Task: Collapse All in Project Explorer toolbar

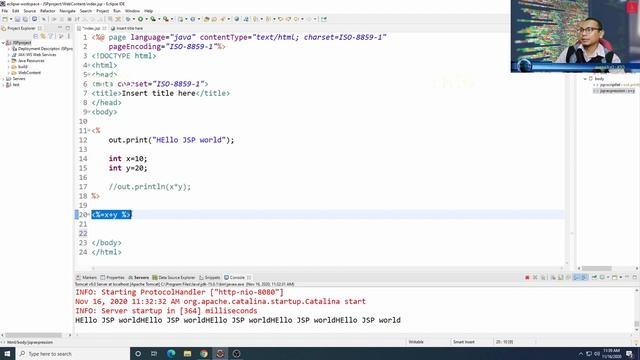Action: coord(36,36)
